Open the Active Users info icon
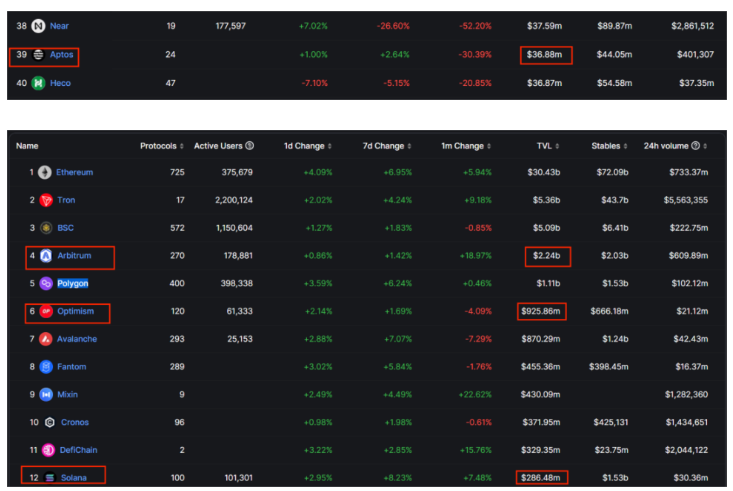733x491 pixels. (x=250, y=145)
